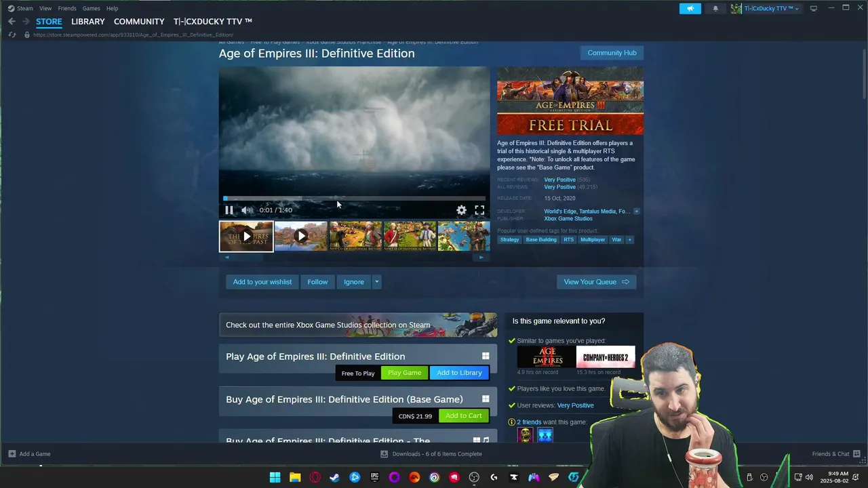The height and width of the screenshot is (488, 868).
Task: Click Steam icon in taskbar
Action: click(x=334, y=477)
